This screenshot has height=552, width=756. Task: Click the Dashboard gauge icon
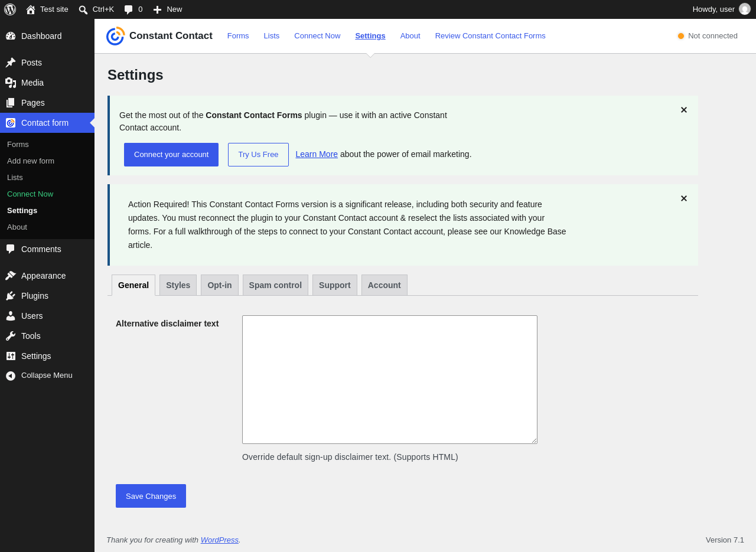coord(11,36)
